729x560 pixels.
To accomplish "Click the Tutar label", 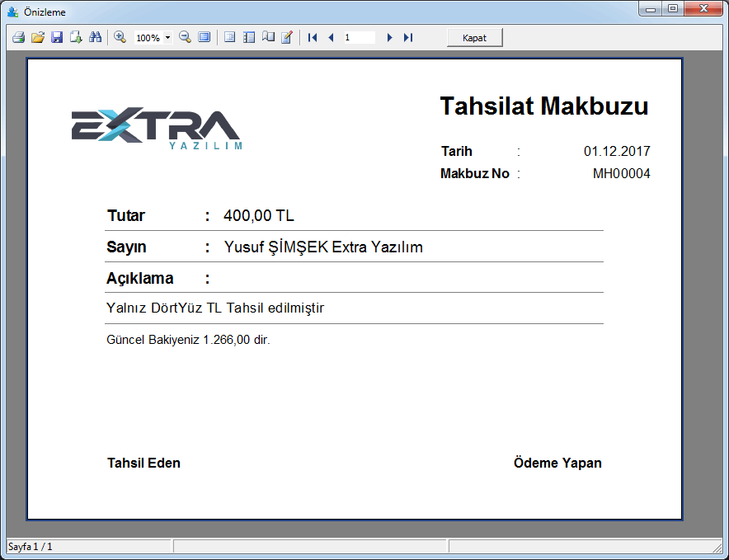I will coord(126,216).
